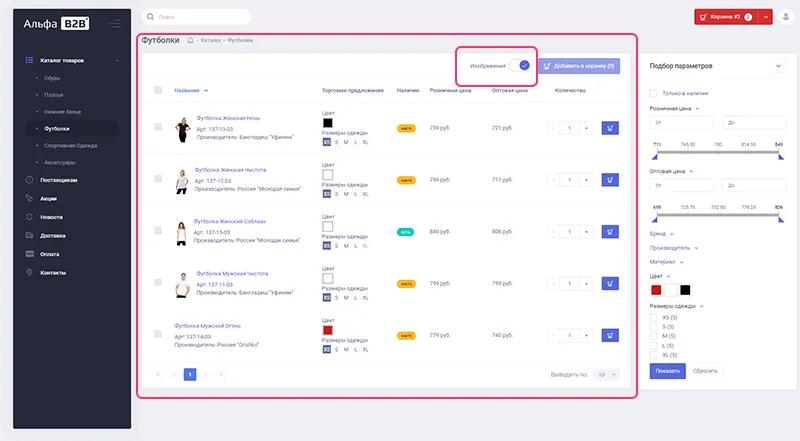Toggle the Изображения switch off
This screenshot has height=441, width=800.
pyautogui.click(x=518, y=66)
